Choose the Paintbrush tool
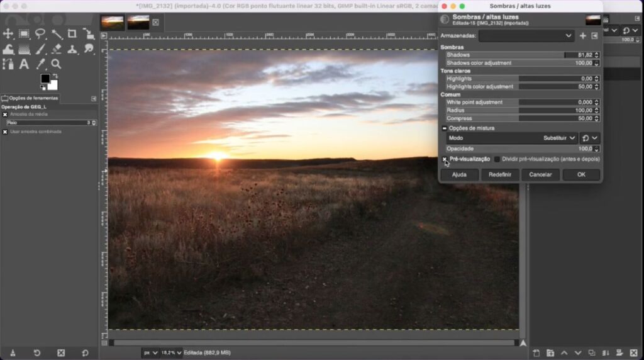 (x=40, y=49)
